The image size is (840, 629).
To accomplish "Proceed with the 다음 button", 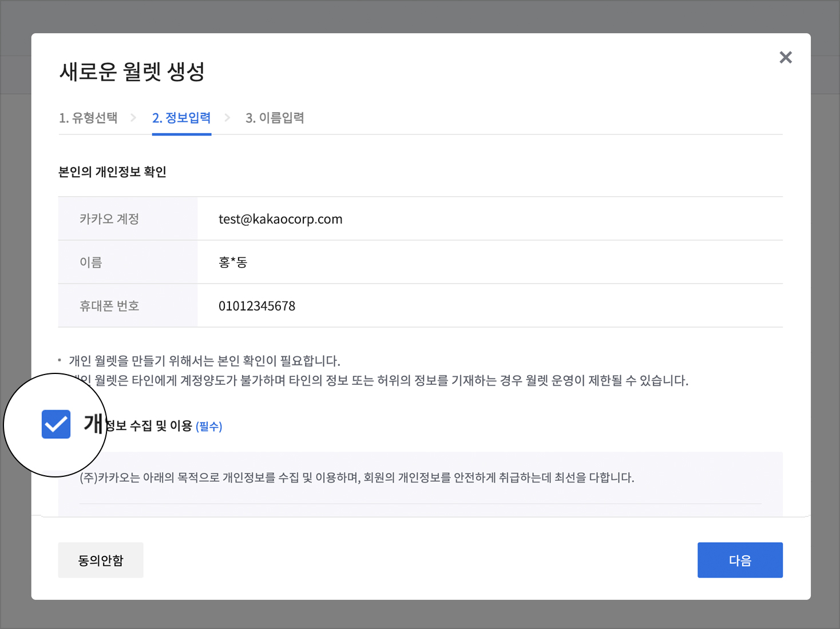I will (x=739, y=560).
